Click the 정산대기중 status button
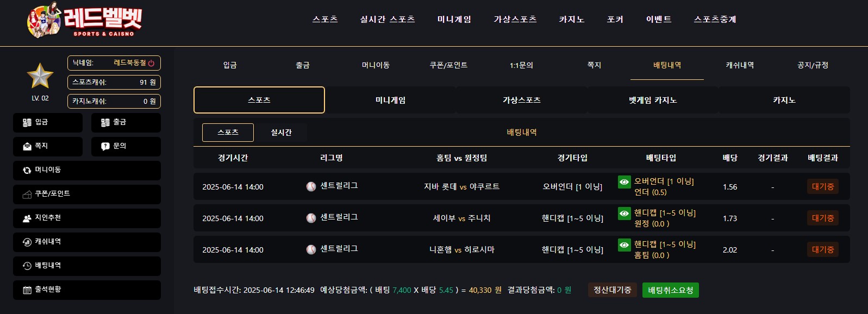Screen dimensions: 868x314 (613, 290)
